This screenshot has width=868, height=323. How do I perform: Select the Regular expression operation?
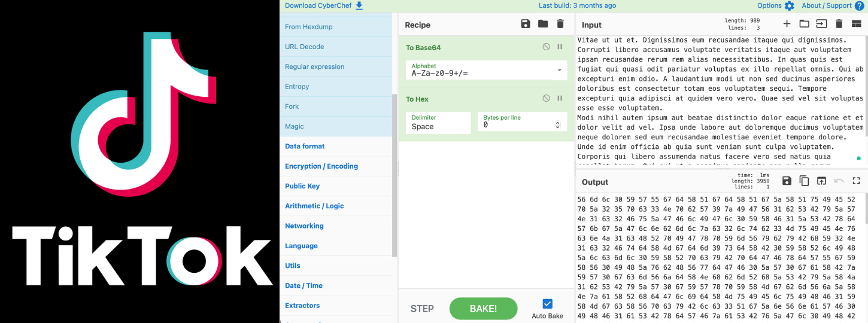click(336, 66)
